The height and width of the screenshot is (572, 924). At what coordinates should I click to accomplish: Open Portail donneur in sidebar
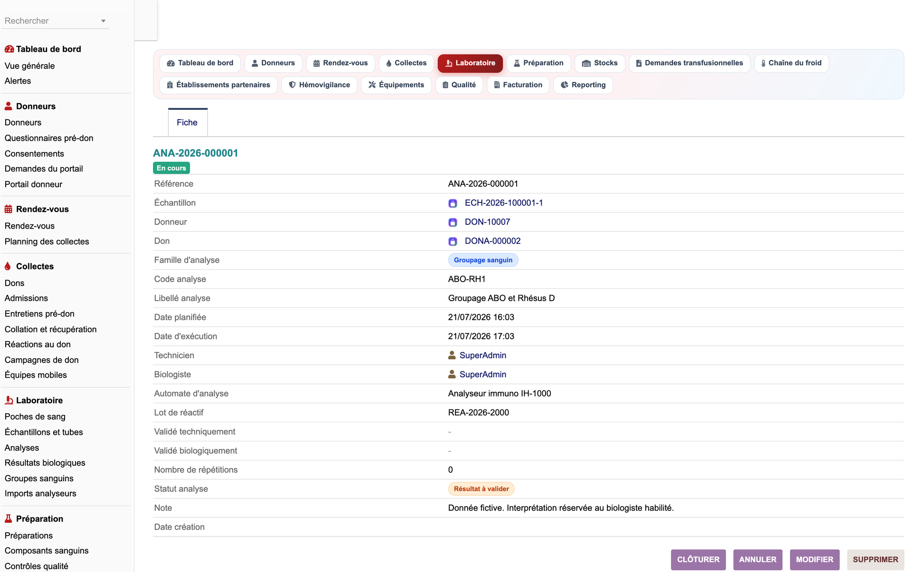pyautogui.click(x=33, y=184)
